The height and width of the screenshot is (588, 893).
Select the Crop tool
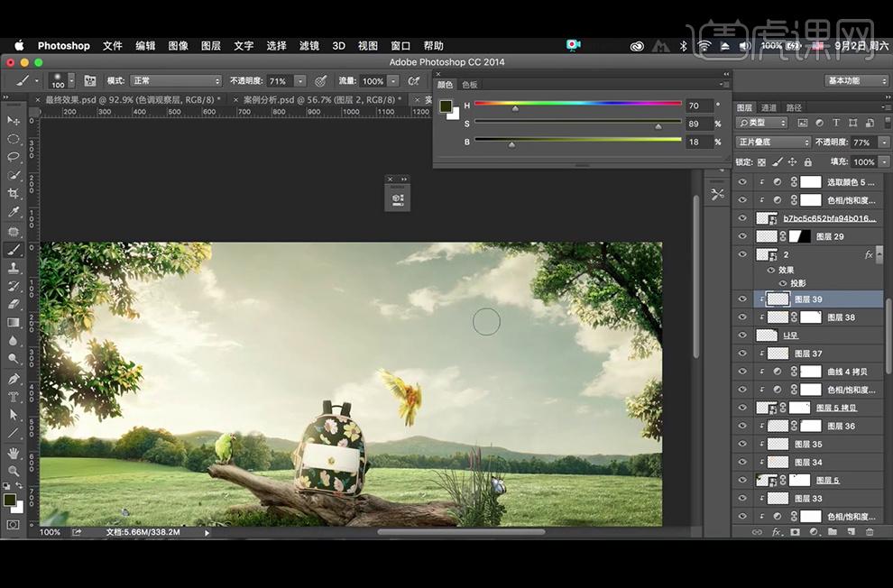(14, 194)
